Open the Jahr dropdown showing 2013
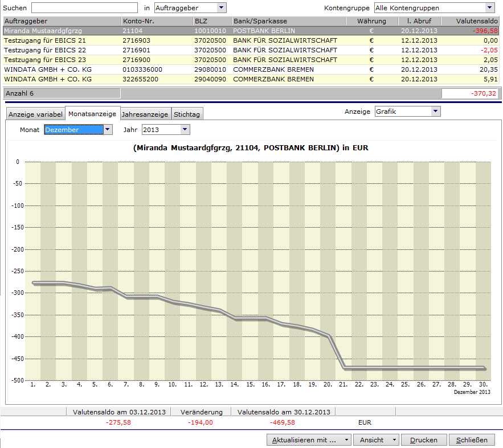The height and width of the screenshot is (448, 503). pyautogui.click(x=185, y=129)
